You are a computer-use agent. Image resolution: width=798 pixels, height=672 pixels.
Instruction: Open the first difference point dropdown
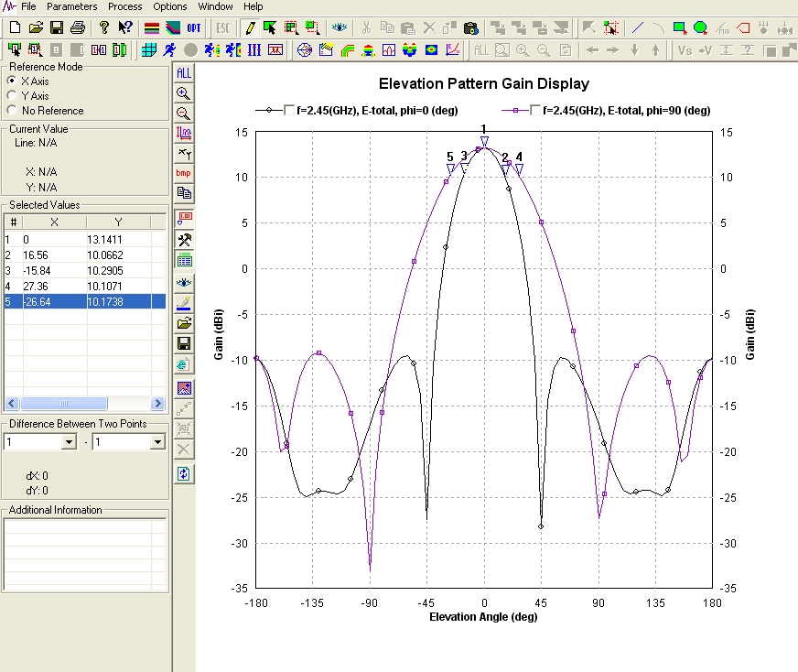[x=68, y=442]
